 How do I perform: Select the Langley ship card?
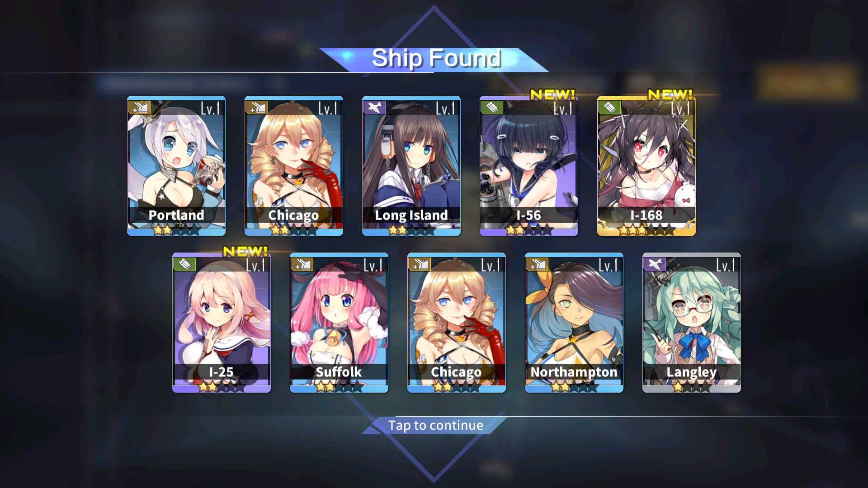tap(692, 323)
